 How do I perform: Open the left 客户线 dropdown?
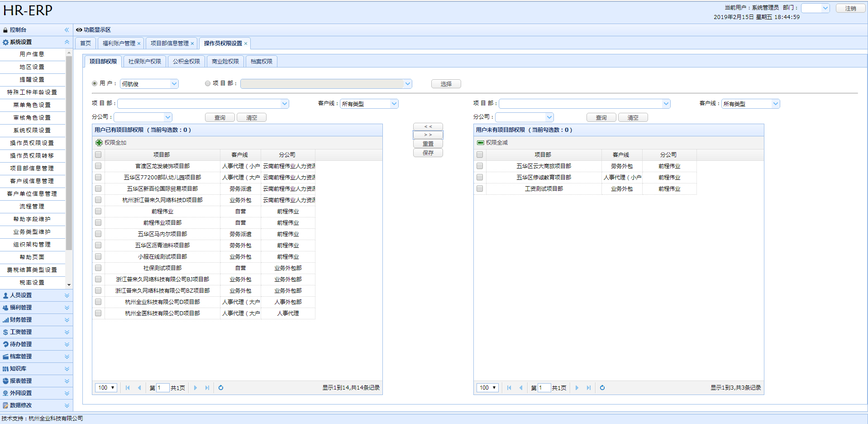pyautogui.click(x=394, y=104)
